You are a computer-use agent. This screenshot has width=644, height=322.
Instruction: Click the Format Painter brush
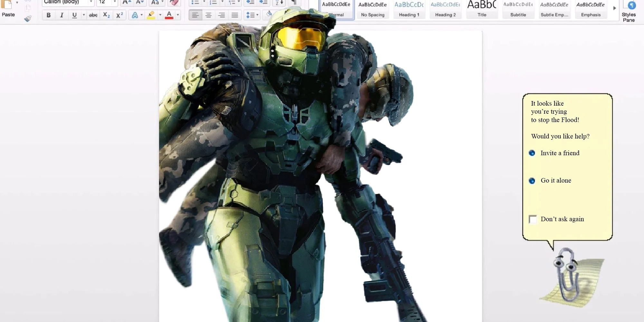(28, 19)
